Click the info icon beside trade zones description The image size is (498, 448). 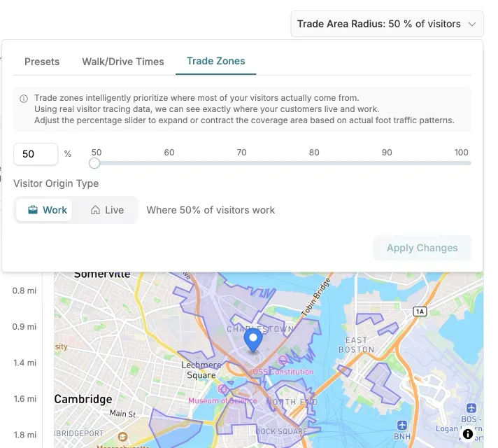coord(24,99)
